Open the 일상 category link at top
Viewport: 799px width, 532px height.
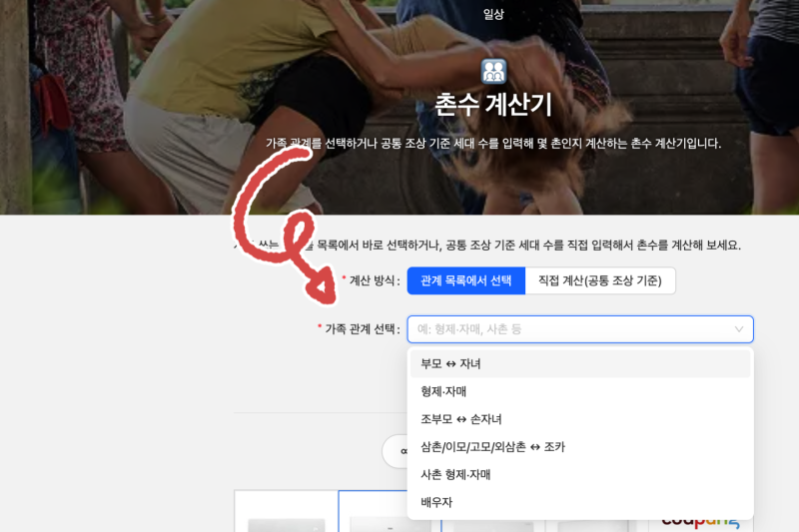pyautogui.click(x=493, y=14)
